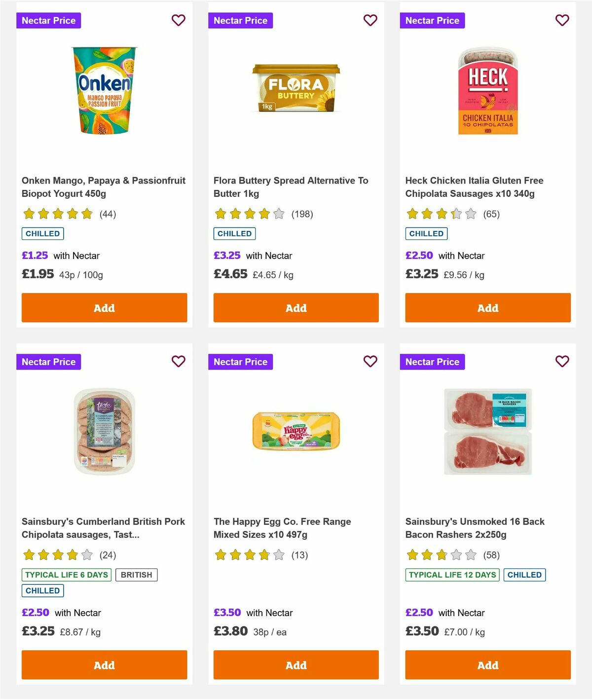Image resolution: width=592 pixels, height=700 pixels.
Task: Favourite the Heck Chicken Italia chipolatas
Action: (x=562, y=20)
